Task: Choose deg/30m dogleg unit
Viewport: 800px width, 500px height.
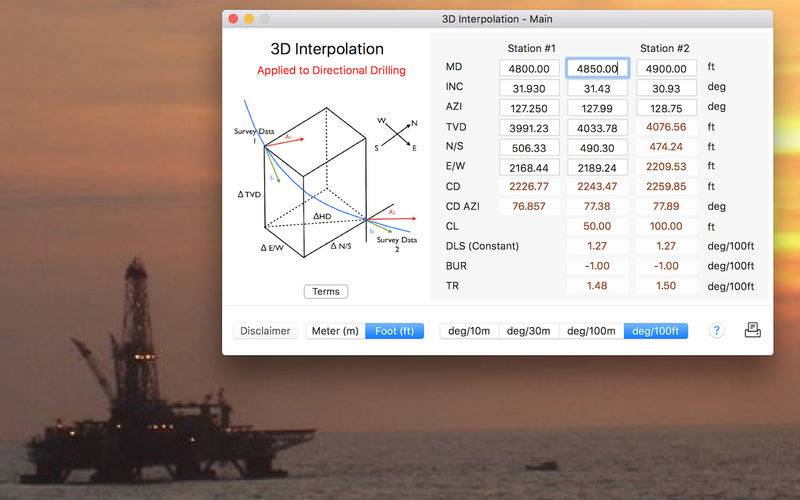Action: (529, 331)
